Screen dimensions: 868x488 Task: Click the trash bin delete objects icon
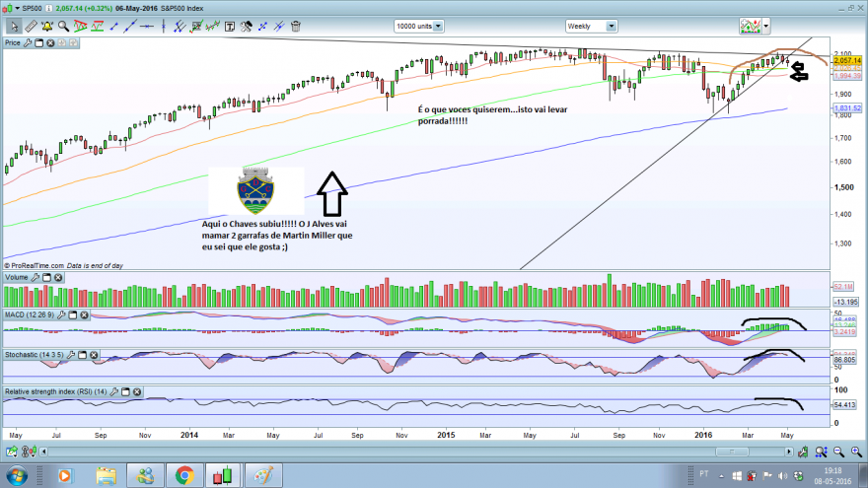coord(296,26)
